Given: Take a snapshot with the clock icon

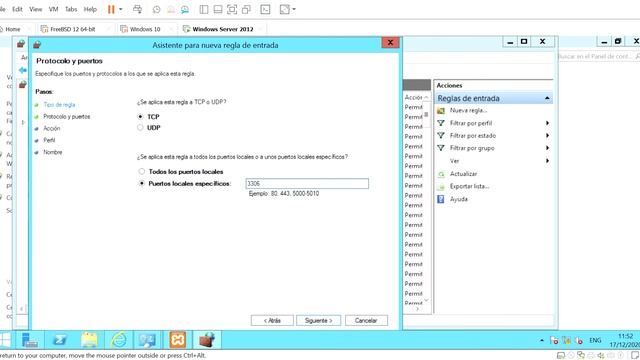Looking at the screenshot, I should [x=156, y=9].
